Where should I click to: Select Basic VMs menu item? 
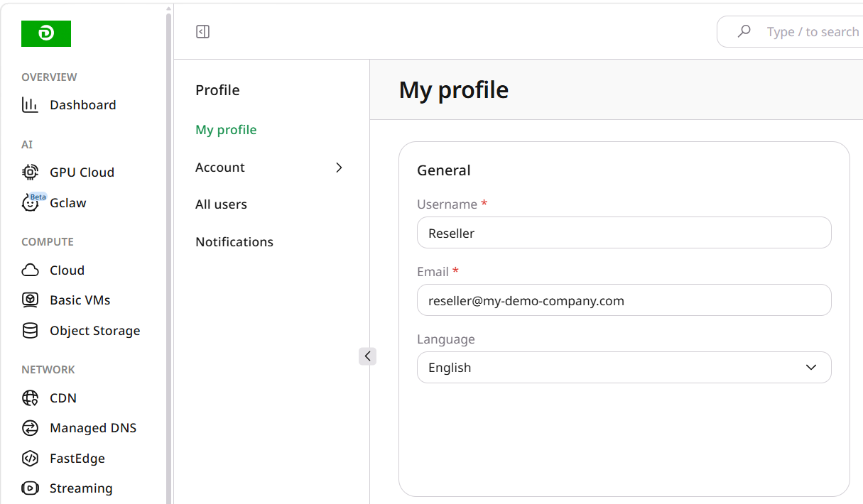click(80, 300)
